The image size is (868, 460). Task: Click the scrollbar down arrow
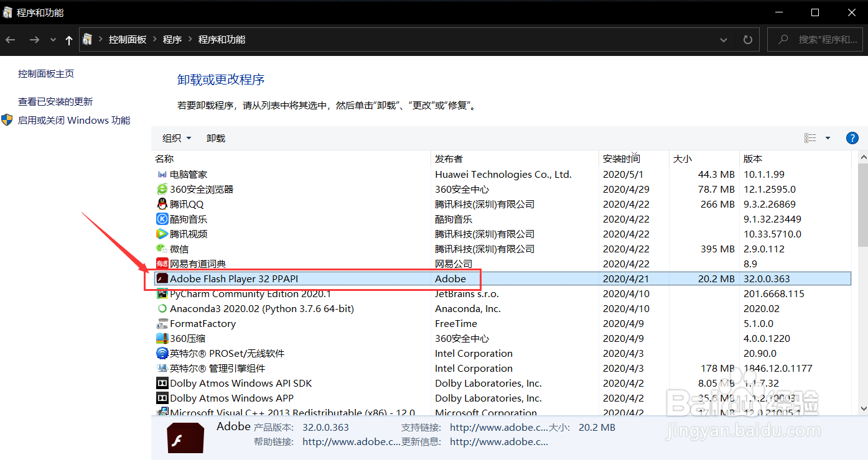click(863, 408)
